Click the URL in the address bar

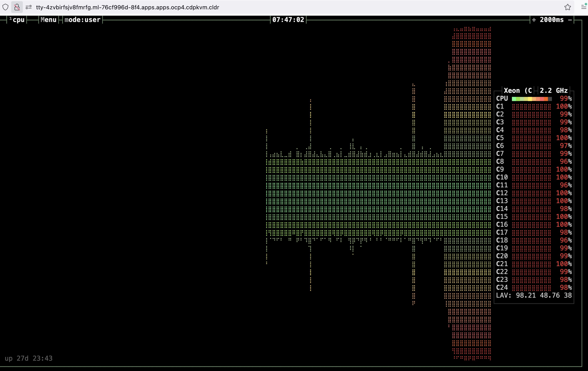(128, 7)
